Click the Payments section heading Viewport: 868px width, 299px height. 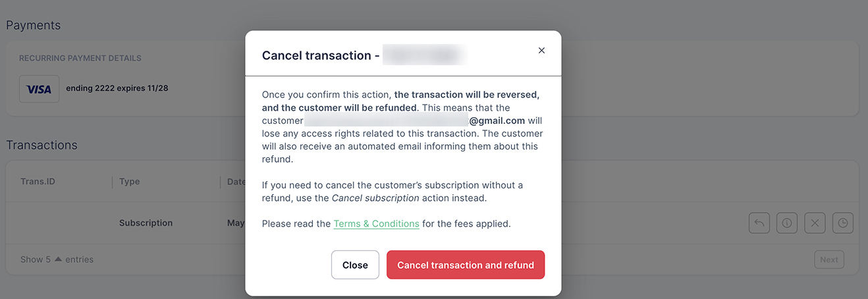click(33, 25)
